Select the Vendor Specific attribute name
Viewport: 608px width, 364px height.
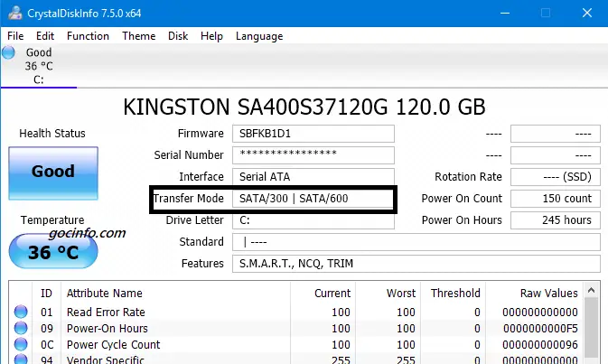click(106, 359)
